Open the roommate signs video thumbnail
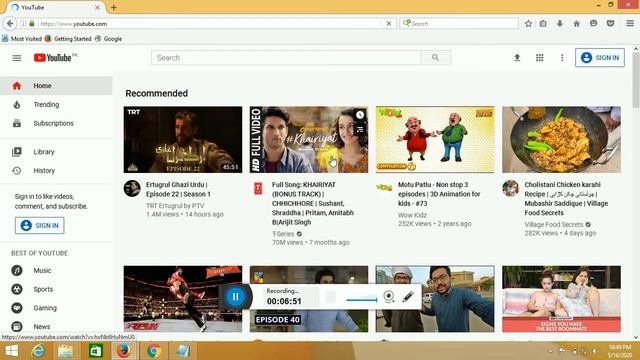 (561, 299)
